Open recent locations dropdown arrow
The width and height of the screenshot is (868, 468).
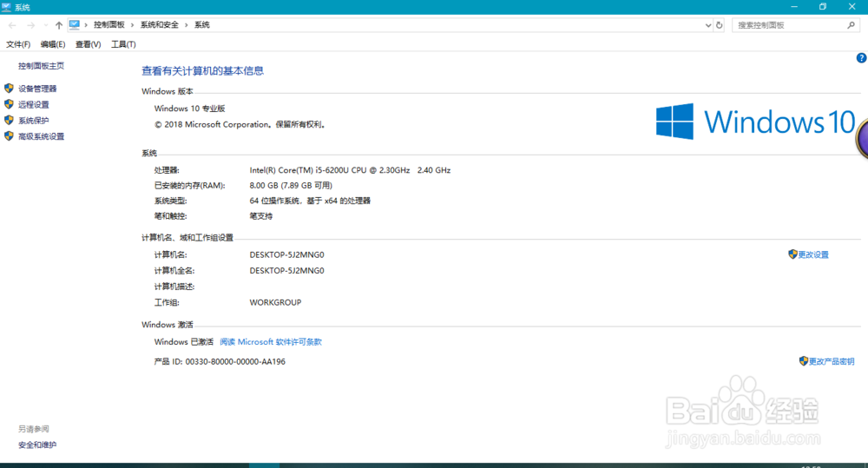pos(45,25)
